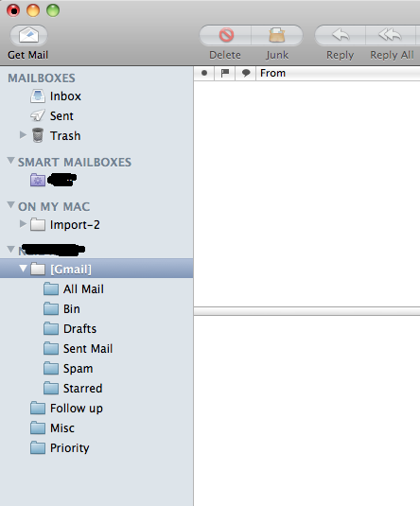Click the [Gmail] folder icon
This screenshot has width=420, height=506.
click(x=38, y=269)
